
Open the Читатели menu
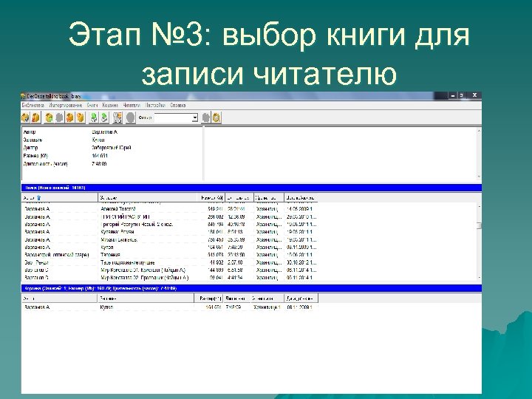tap(132, 106)
